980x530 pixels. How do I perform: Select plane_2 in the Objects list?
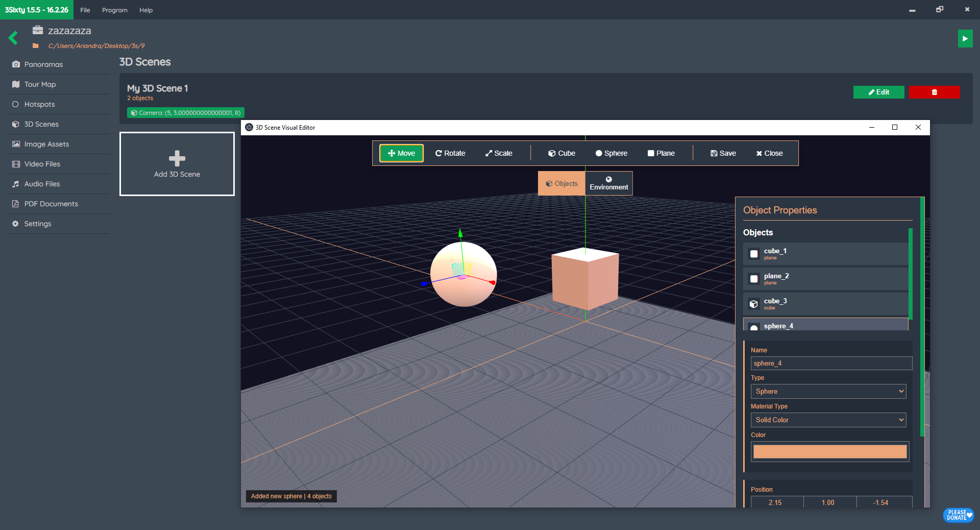pyautogui.click(x=825, y=279)
